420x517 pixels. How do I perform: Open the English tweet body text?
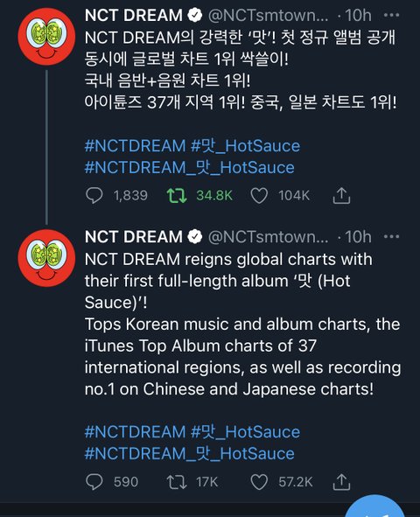tap(243, 324)
